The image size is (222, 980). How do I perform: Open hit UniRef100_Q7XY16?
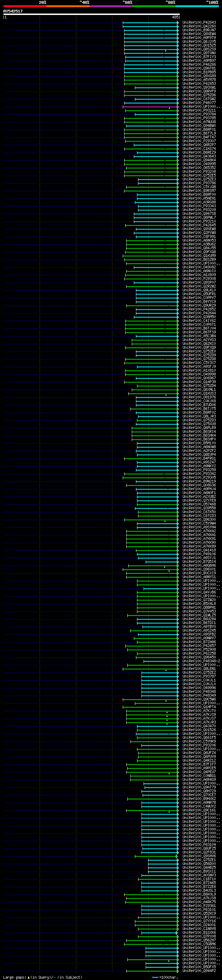(199, 921)
